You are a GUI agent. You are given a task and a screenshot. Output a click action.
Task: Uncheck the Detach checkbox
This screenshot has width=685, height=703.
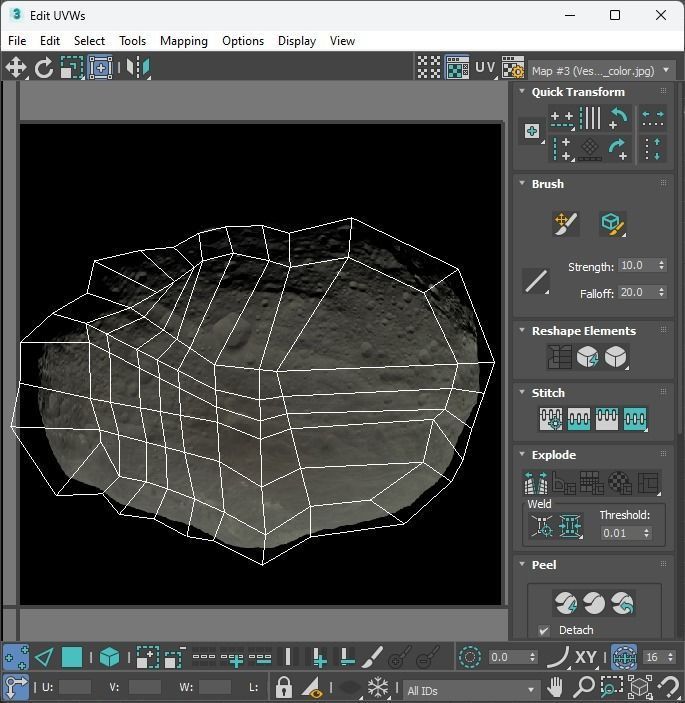[x=544, y=630]
